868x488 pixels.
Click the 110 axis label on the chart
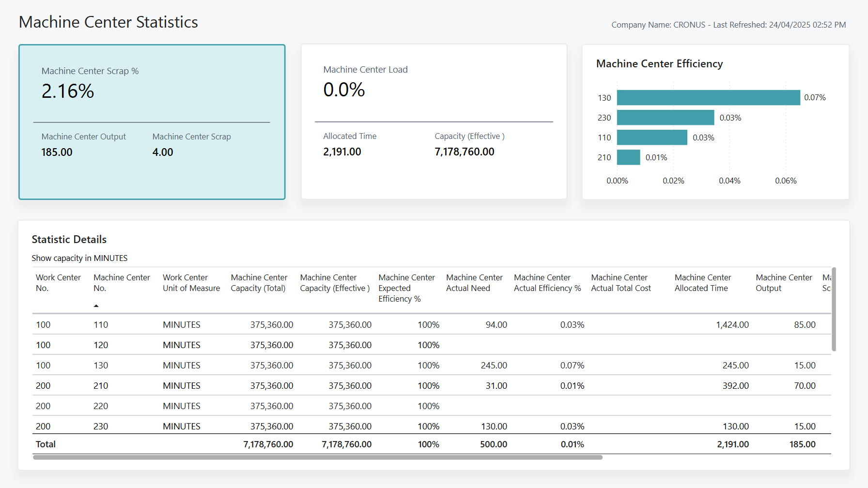tap(604, 137)
